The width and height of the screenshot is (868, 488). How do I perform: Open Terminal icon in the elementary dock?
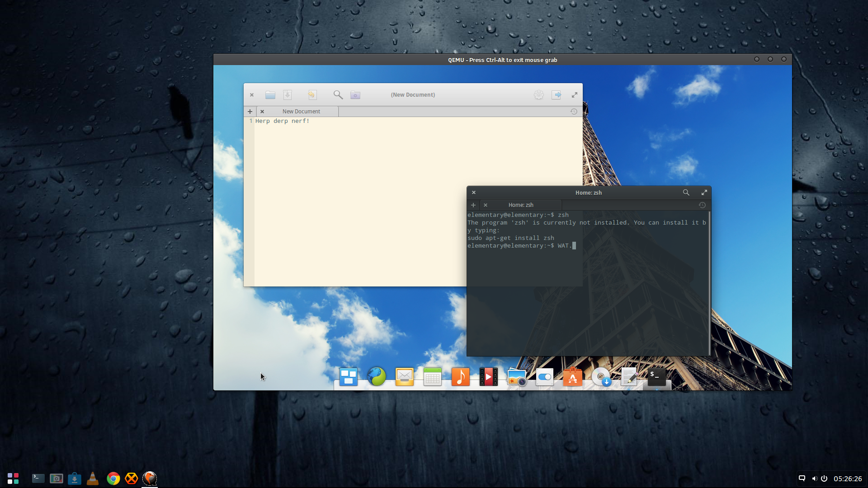pyautogui.click(x=657, y=377)
